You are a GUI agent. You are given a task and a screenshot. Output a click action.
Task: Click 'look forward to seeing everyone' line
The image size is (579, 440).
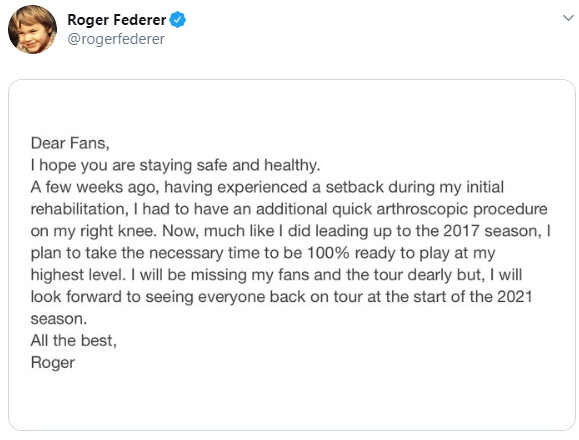(x=148, y=297)
